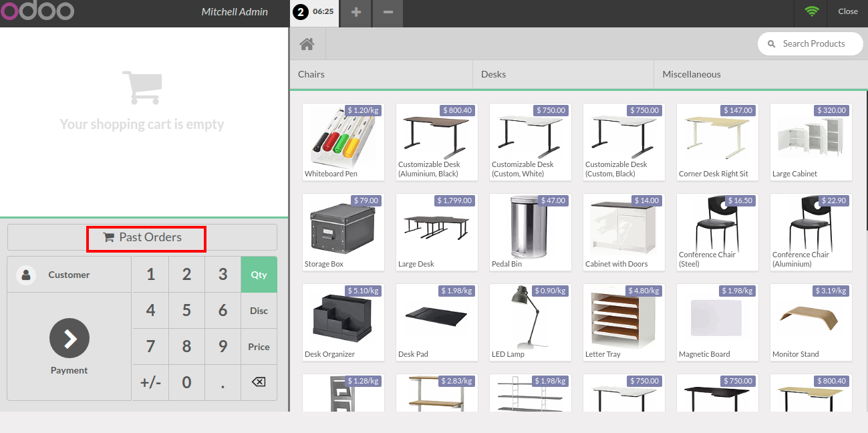Add a new order with plus icon
This screenshot has height=433, width=868.
tap(356, 13)
